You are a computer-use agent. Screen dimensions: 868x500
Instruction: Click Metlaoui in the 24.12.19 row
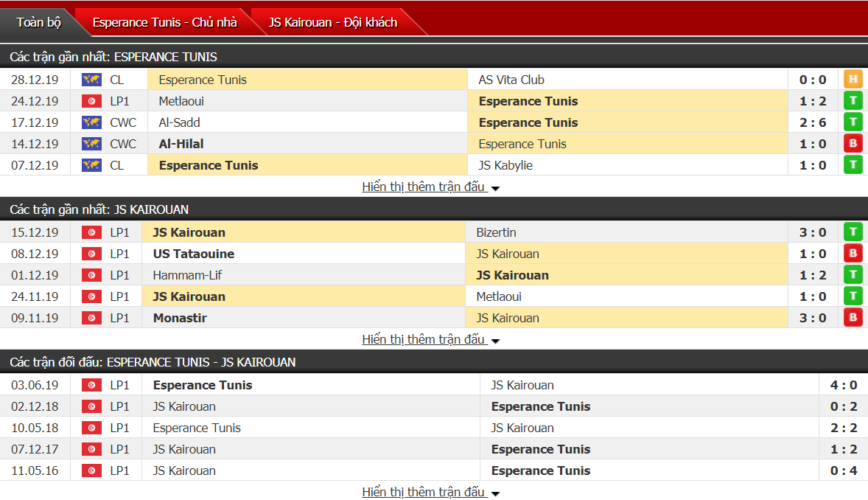181,102
